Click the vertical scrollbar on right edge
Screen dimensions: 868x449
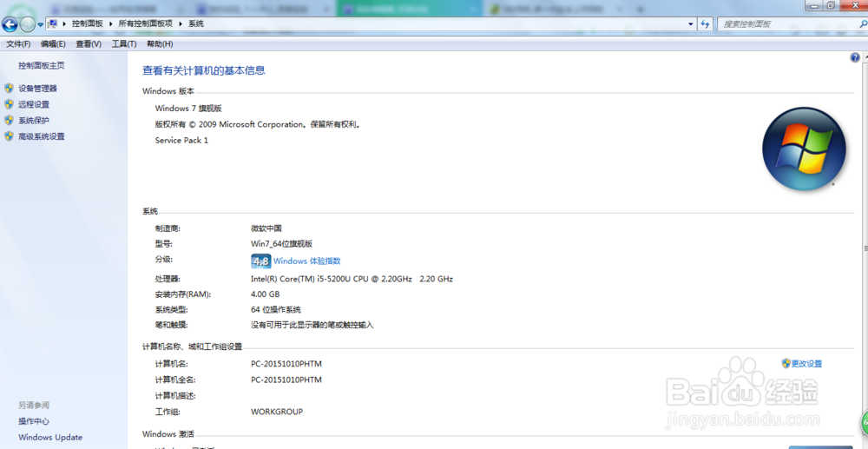pos(865,248)
